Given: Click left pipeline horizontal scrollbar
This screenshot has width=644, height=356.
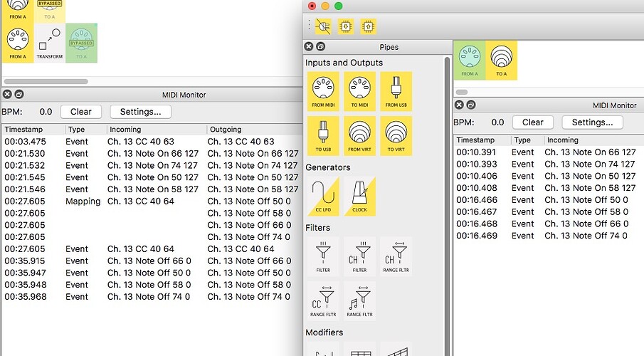Looking at the screenshot, I should tap(46, 81).
